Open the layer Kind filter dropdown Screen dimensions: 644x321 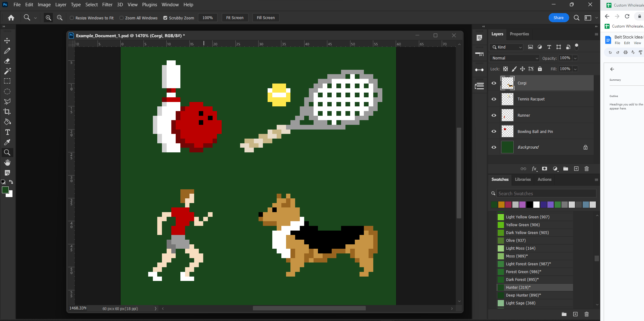click(x=506, y=47)
